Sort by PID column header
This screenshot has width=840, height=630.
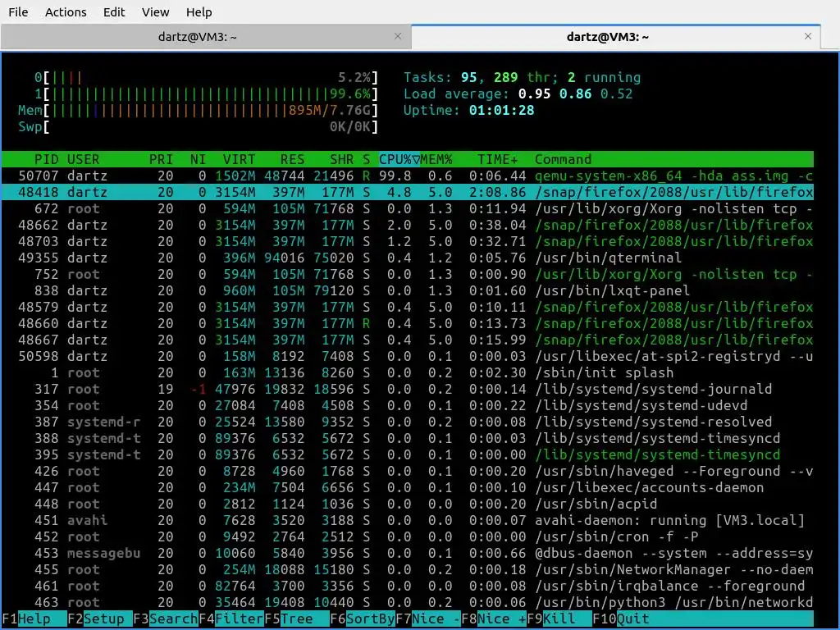tap(46, 159)
